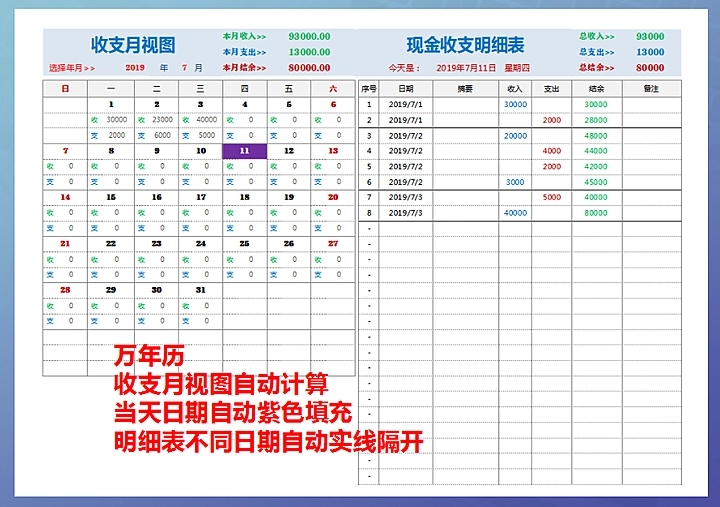Click expense cell 5000 in detail row 7
This screenshot has width=720, height=507.
click(x=551, y=197)
